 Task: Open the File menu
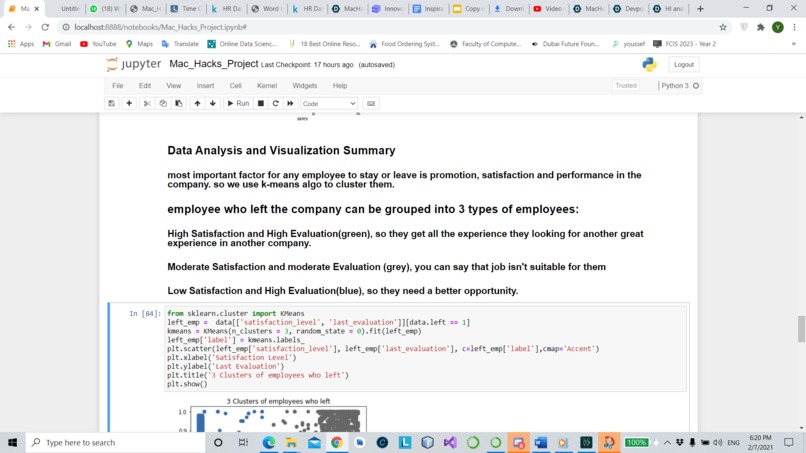tap(118, 86)
